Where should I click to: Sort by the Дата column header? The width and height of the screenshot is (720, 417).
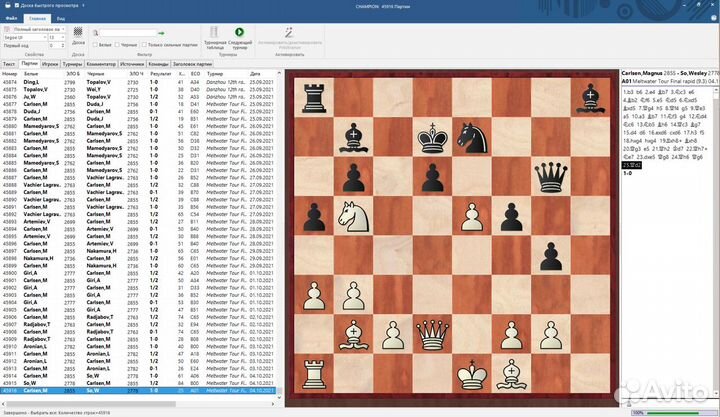click(x=255, y=73)
